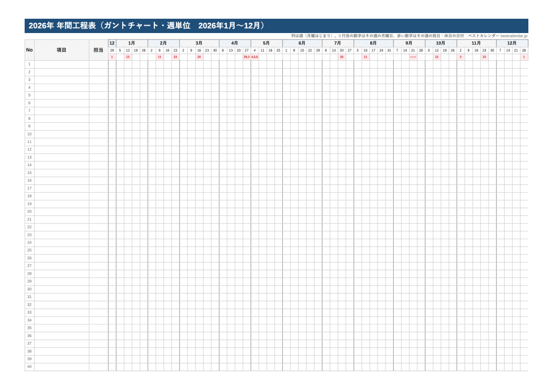Click week date '8' under 6月
554x392 pixels.
point(294,51)
